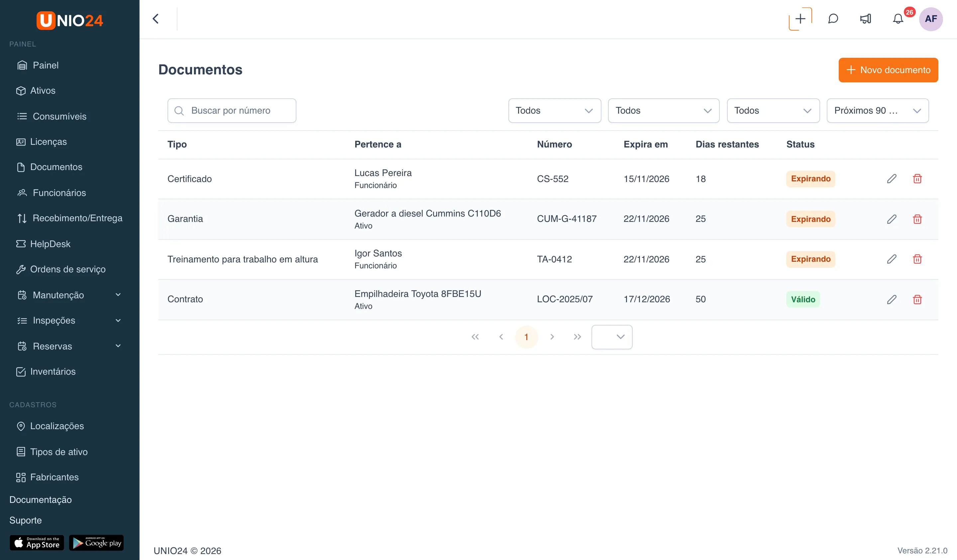Open the Próximos 90 period dropdown
This screenshot has width=957, height=560.
(878, 111)
